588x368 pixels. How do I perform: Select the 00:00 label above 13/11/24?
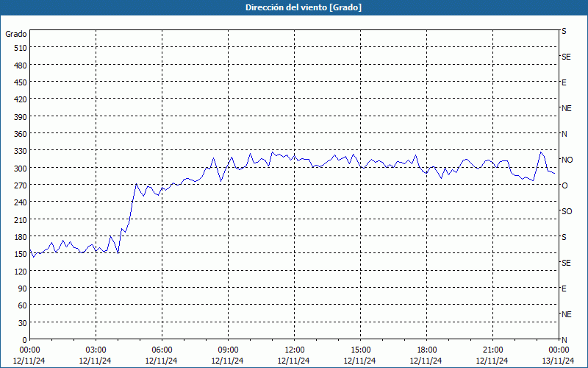tap(559, 350)
